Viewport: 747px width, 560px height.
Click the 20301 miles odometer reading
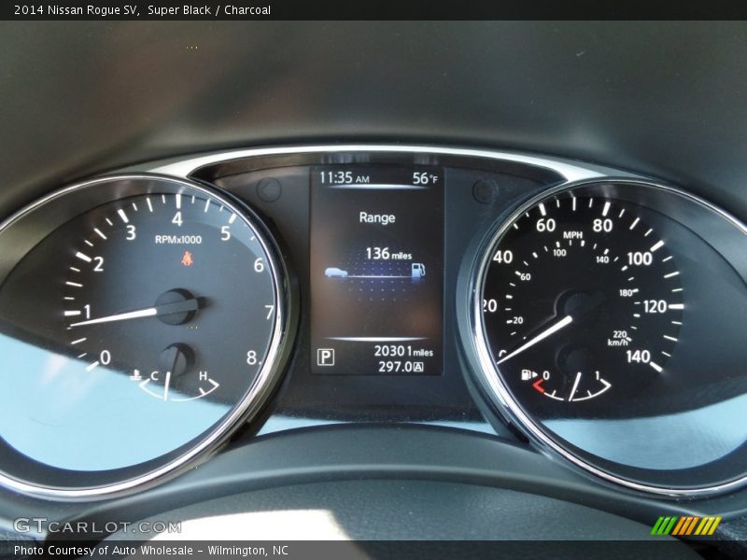[403, 351]
